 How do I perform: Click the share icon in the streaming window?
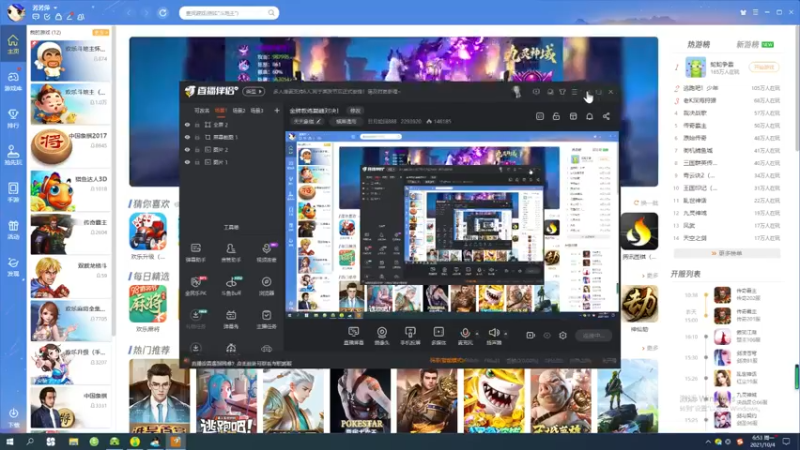click(x=606, y=116)
